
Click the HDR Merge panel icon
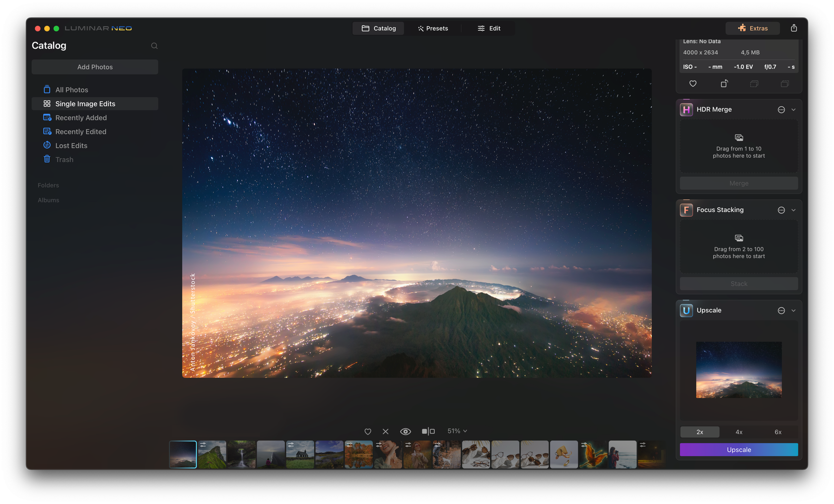pyautogui.click(x=686, y=109)
